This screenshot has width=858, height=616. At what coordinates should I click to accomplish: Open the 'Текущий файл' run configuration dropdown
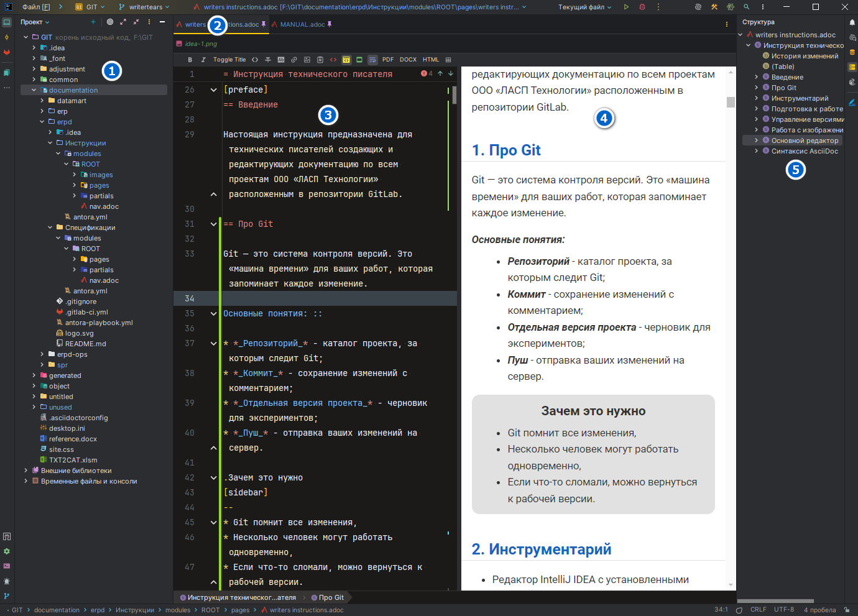pyautogui.click(x=584, y=7)
